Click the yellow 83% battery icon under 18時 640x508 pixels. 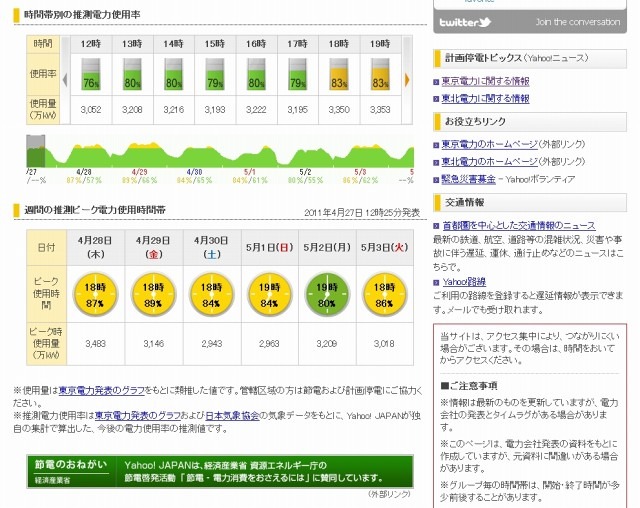click(x=339, y=74)
